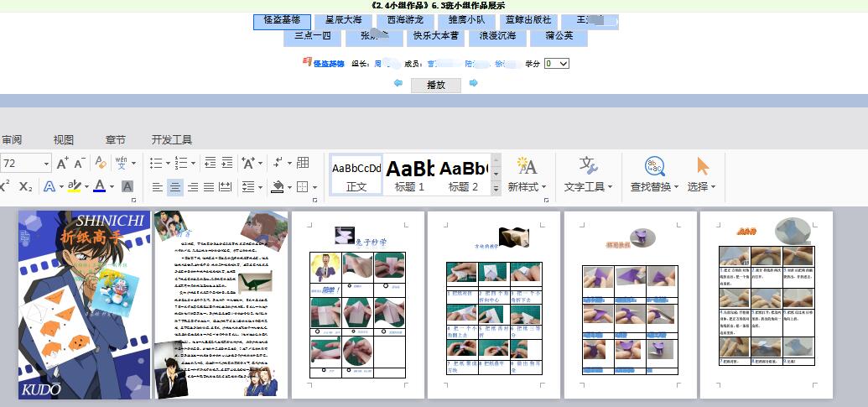Toggle character shading gray A icon

[127, 186]
